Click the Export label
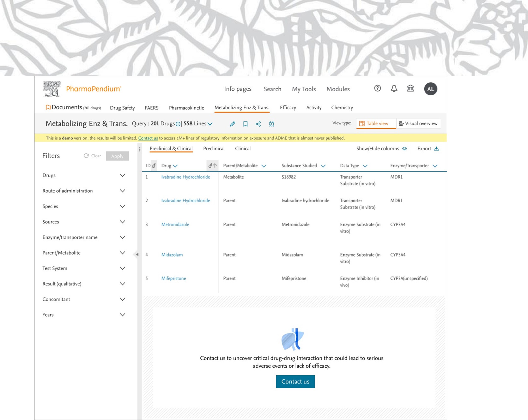The image size is (528, 420). tap(424, 149)
